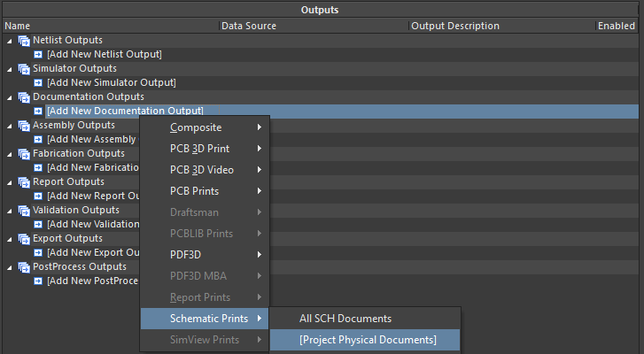
Task: Click plus icon beside Add New Documentation Output
Action: [x=39, y=112]
